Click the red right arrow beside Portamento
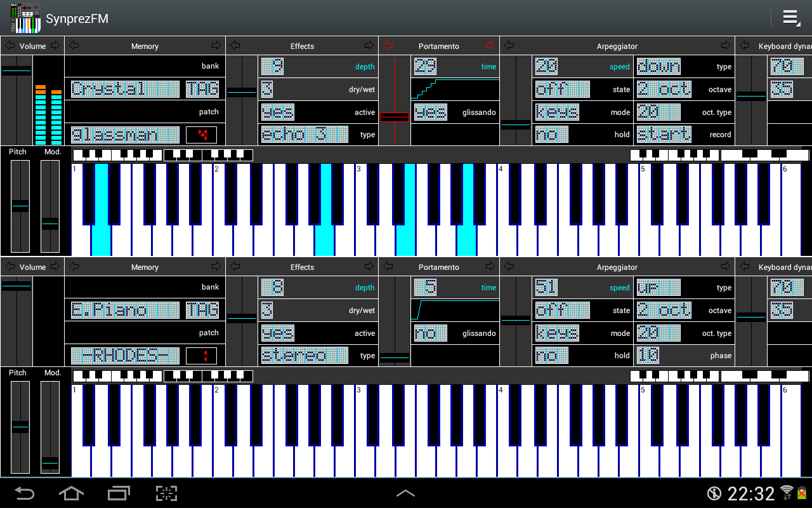Viewport: 812px width, 508px height. click(x=490, y=46)
